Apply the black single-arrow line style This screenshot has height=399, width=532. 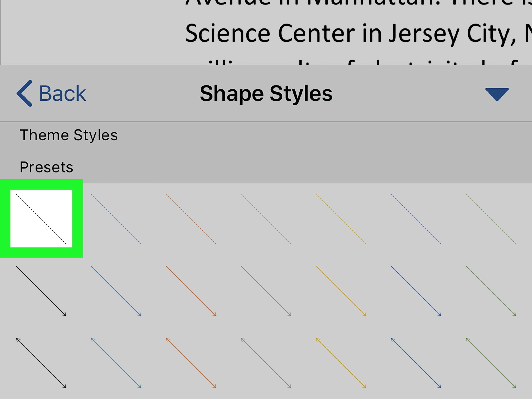click(41, 291)
